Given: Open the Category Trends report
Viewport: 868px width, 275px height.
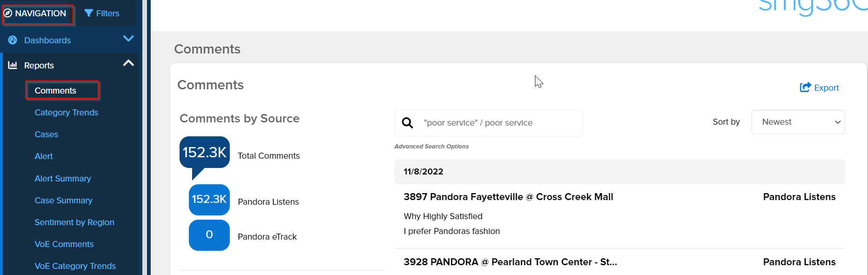Looking at the screenshot, I should tap(67, 113).
